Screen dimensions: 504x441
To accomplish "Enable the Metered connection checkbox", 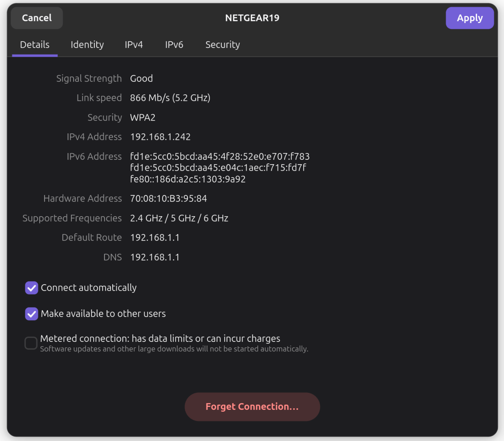I will (31, 343).
